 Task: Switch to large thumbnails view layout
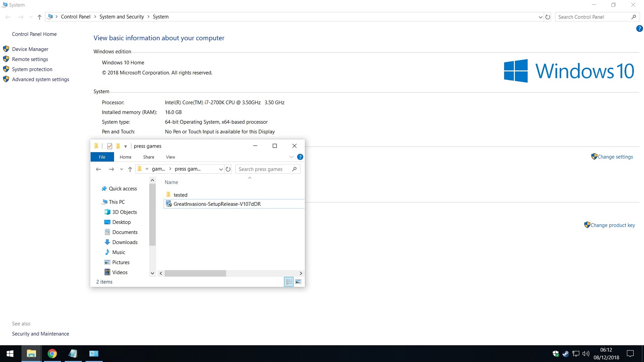coord(298,282)
